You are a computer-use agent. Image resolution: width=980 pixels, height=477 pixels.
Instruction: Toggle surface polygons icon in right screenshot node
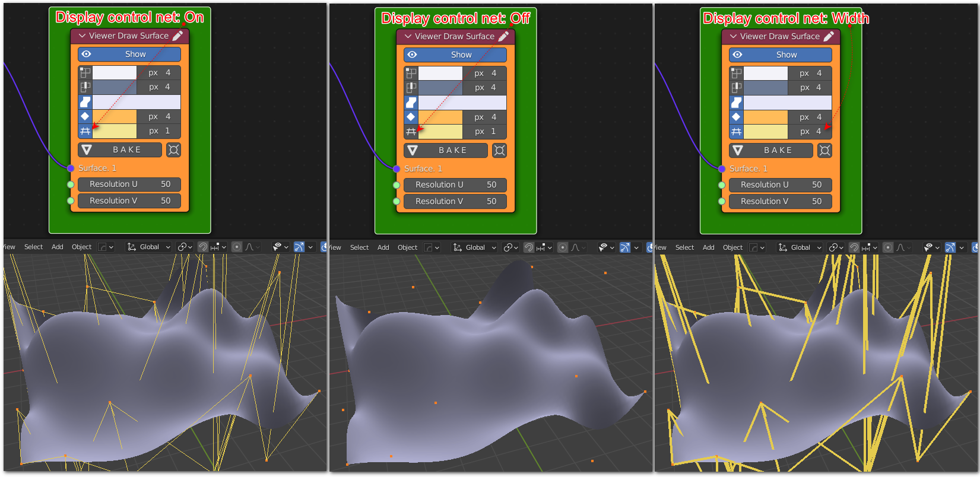tap(737, 103)
